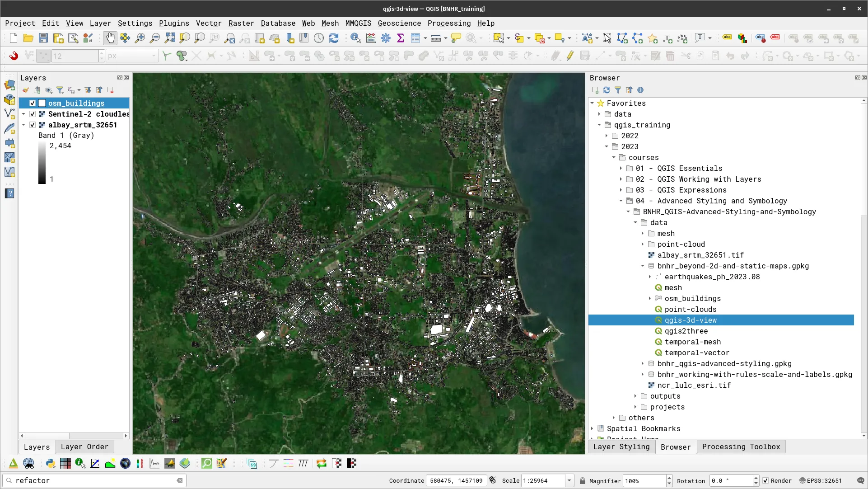Click the Processing Toolbox tab at bottom right
This screenshot has width=868, height=489.
[x=741, y=447]
